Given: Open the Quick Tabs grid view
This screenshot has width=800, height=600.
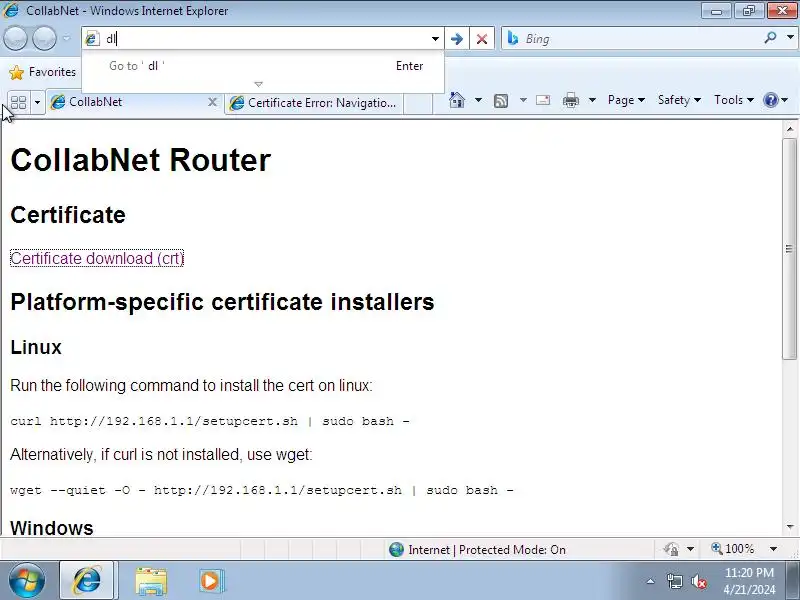Looking at the screenshot, I should pyautogui.click(x=18, y=103).
